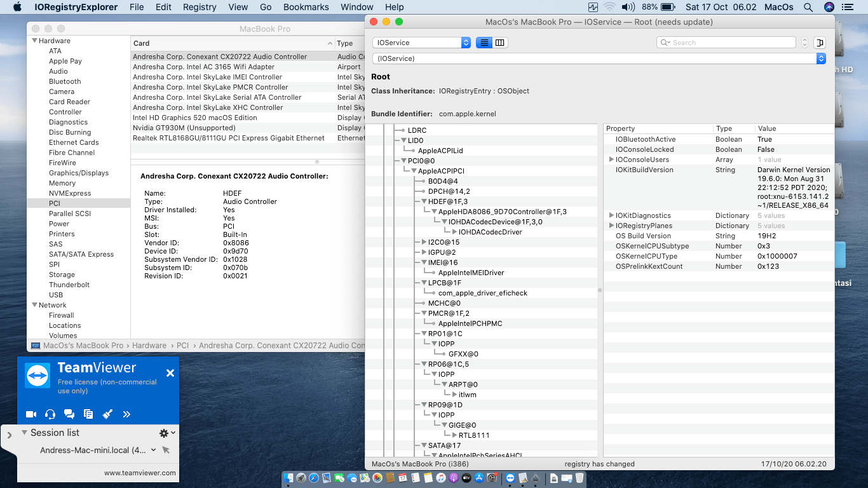Sort System Information list by Card column
This screenshot has width=868, height=488.
(x=233, y=43)
